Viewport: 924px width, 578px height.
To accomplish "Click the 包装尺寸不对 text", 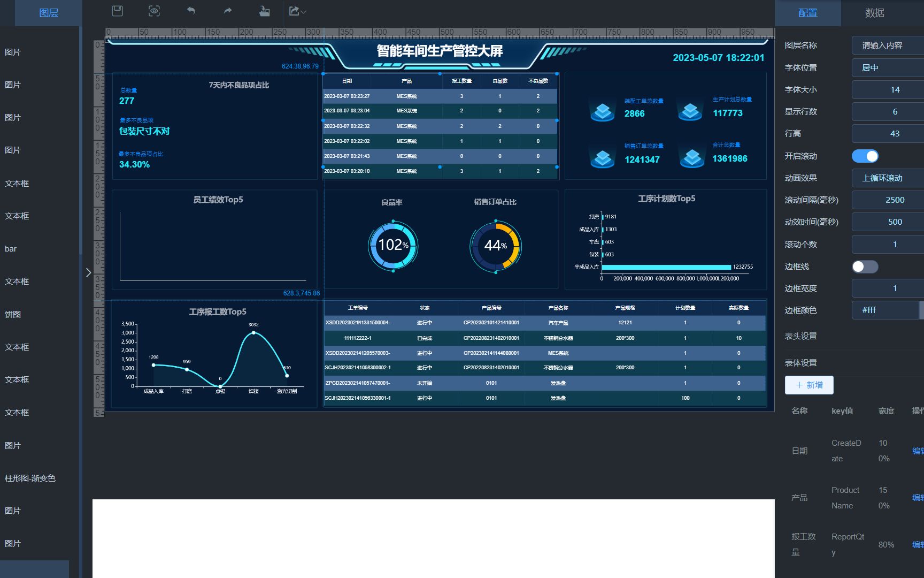I will pos(144,131).
